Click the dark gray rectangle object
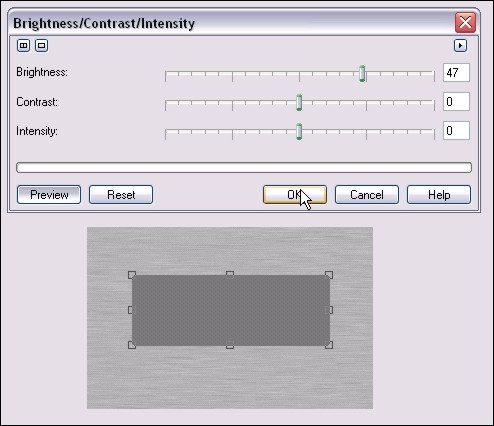The height and width of the screenshot is (426, 494). (231, 310)
